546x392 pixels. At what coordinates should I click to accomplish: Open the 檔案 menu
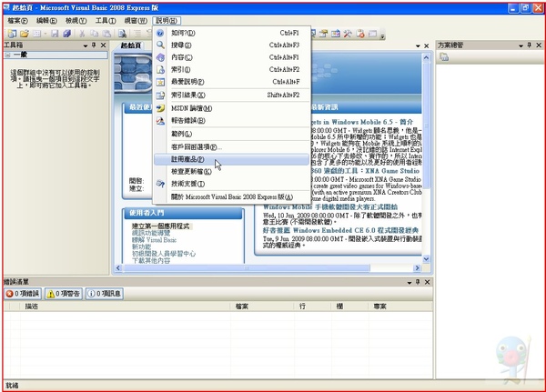click(17, 21)
